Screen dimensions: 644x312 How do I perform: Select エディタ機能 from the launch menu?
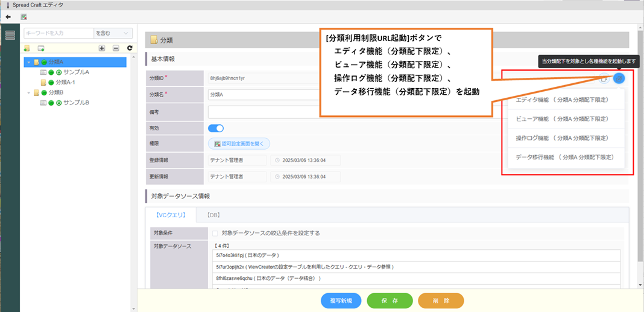pos(561,100)
